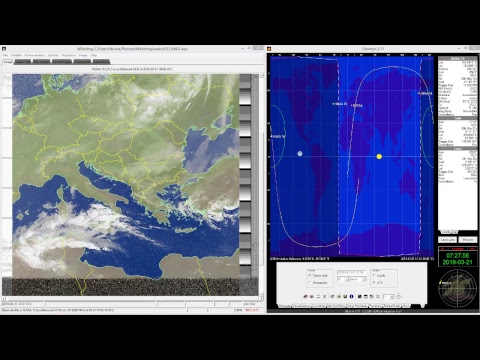Open the Satellite menu in WXtoImg
The height and width of the screenshot is (360, 480).
pos(16,55)
